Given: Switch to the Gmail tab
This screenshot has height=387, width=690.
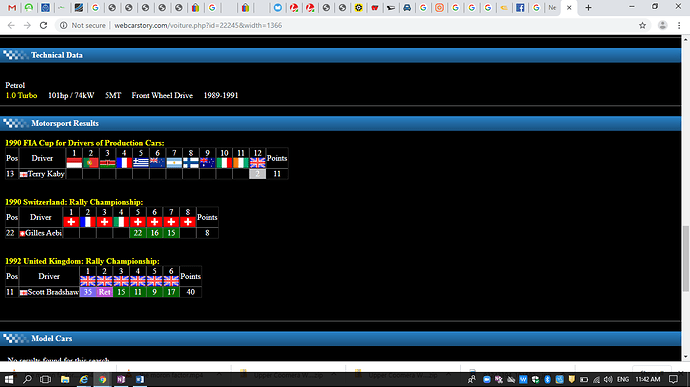Looking at the screenshot, I should coord(12,7).
